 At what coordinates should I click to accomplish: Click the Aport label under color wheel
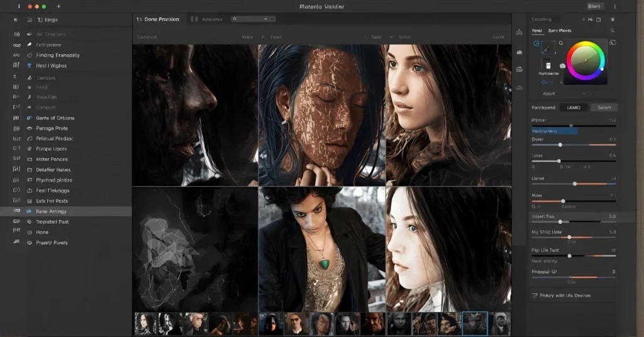coord(548,94)
